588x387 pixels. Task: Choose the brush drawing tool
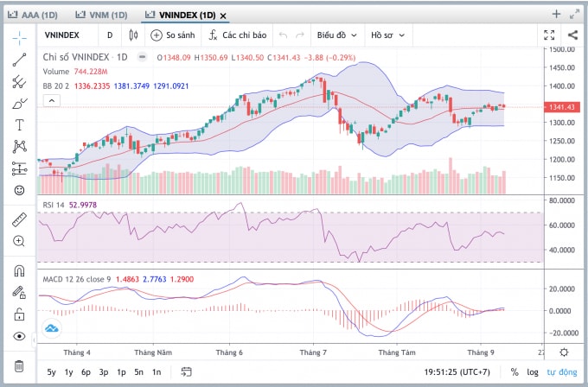click(20, 104)
